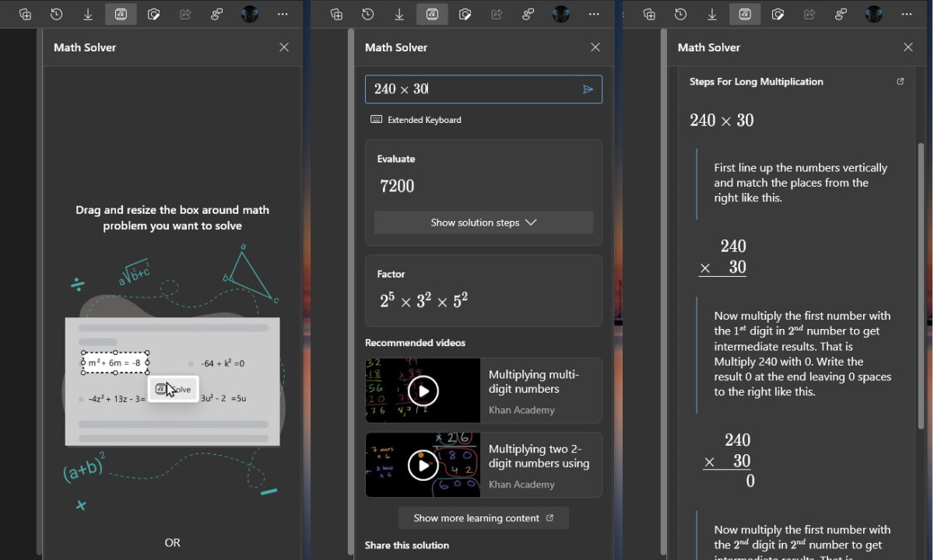Open the Extended Keyboard
The height and width of the screenshot is (560, 934).
[416, 120]
